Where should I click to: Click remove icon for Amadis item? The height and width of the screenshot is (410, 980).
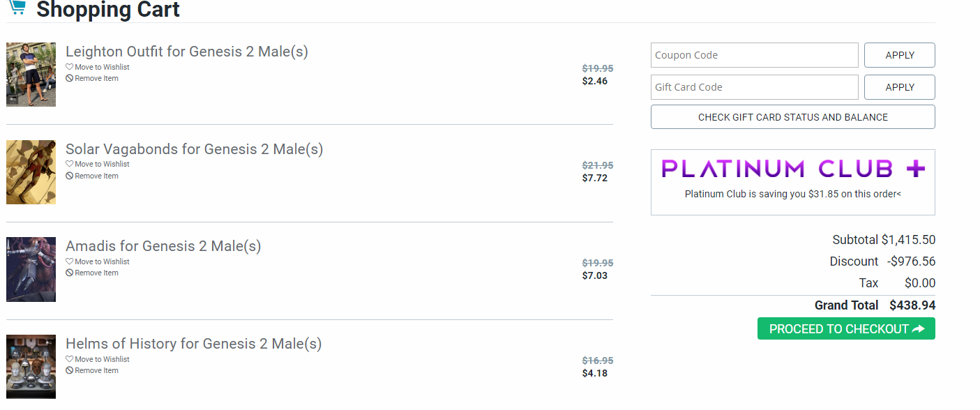pyautogui.click(x=69, y=273)
